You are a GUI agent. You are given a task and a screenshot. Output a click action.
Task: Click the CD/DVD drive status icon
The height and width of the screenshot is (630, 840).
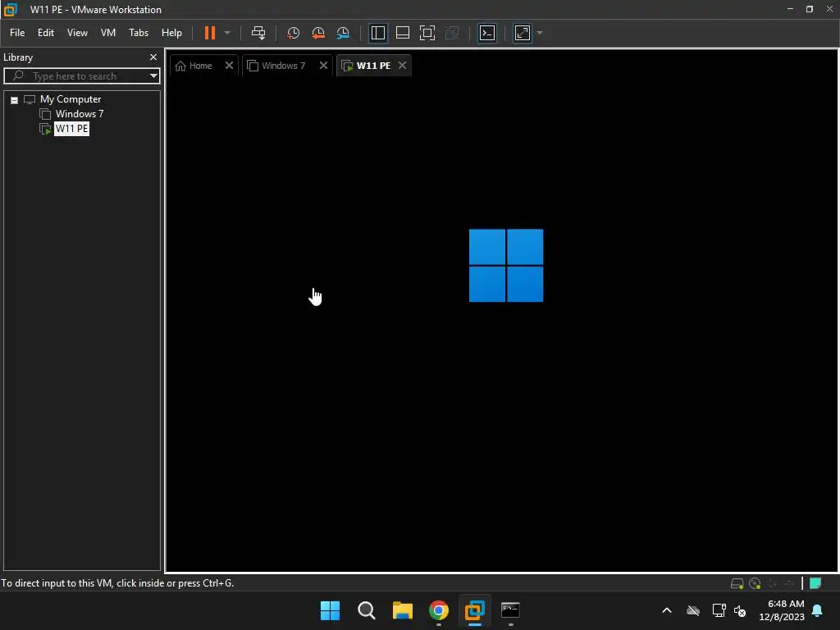(x=755, y=583)
